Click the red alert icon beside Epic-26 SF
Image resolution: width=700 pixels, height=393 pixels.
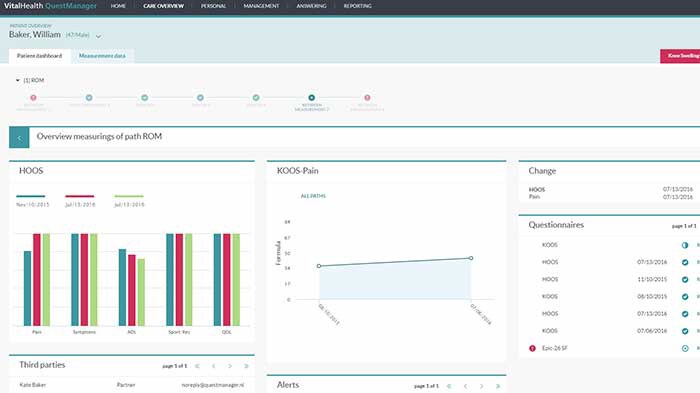tap(532, 348)
